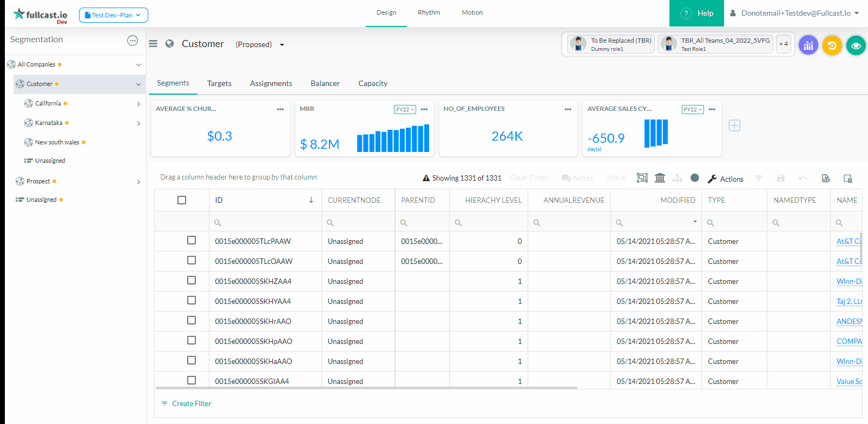Click the hamburger menu icon beside Customer
This screenshot has height=424, width=868.
coord(153,44)
